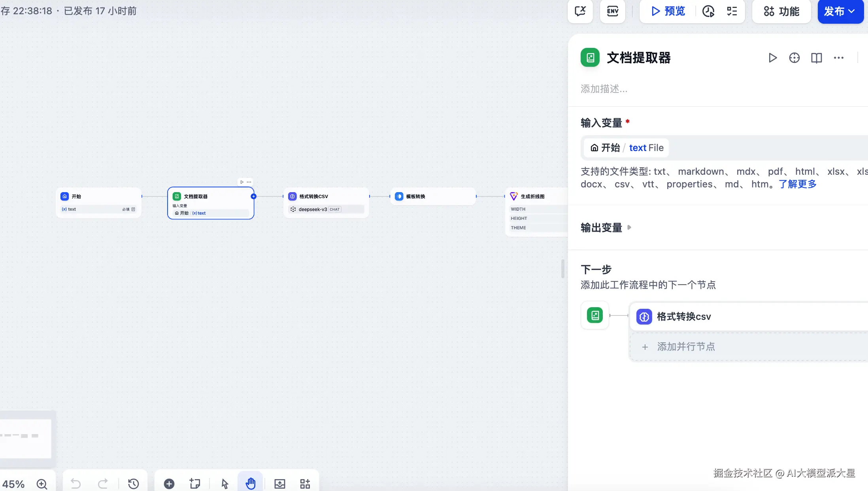Image resolution: width=868 pixels, height=491 pixels.
Task: Add a note with the sticky note icon
Action: click(x=195, y=483)
